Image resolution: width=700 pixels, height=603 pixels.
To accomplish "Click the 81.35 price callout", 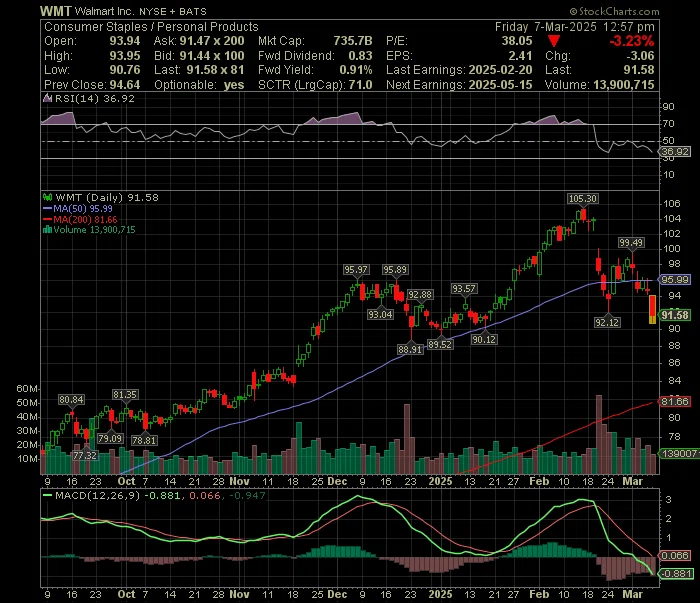I will point(125,394).
